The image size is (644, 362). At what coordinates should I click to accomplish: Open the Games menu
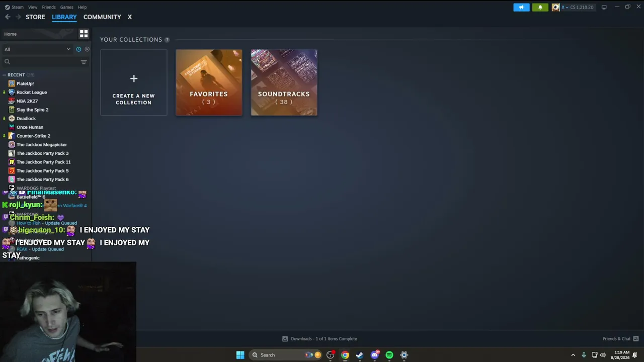(x=66, y=7)
